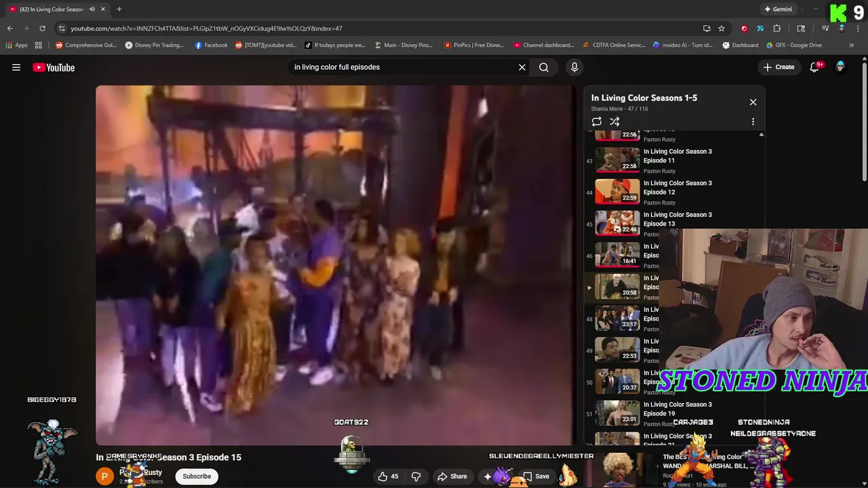
Task: Go to the YouTube home logo
Action: click(x=54, y=67)
